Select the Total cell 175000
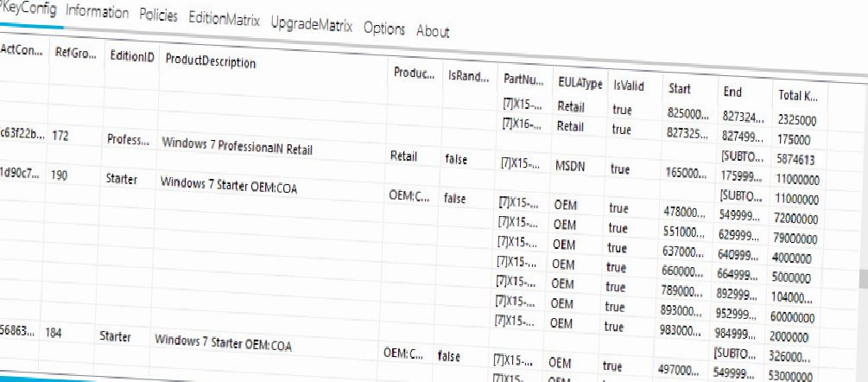868x382 pixels. tap(793, 140)
